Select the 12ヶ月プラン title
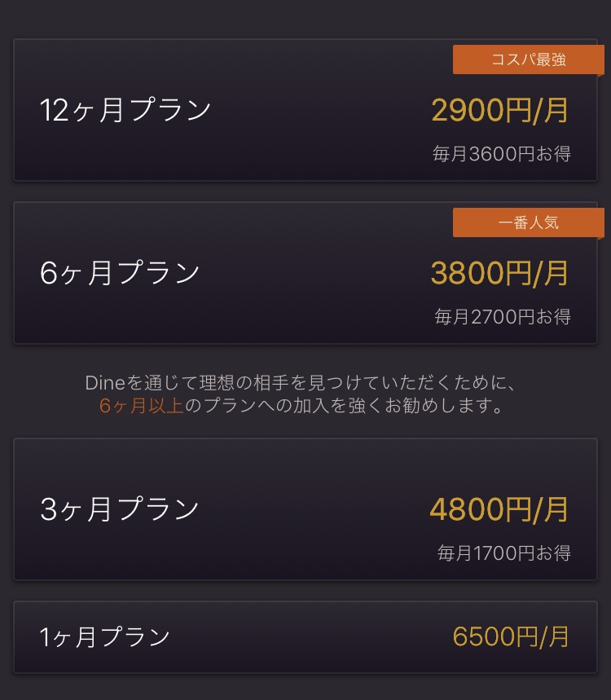The width and height of the screenshot is (611, 700). 125,110
